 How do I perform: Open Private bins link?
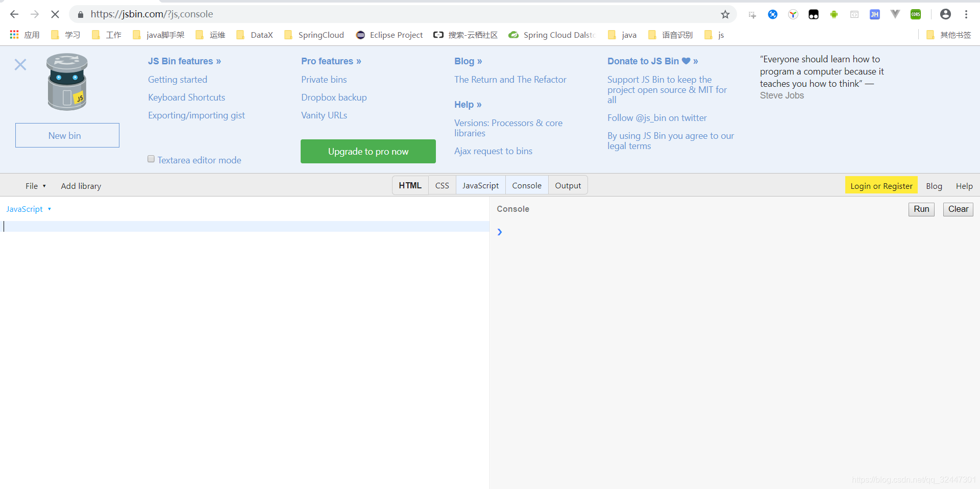coord(324,79)
